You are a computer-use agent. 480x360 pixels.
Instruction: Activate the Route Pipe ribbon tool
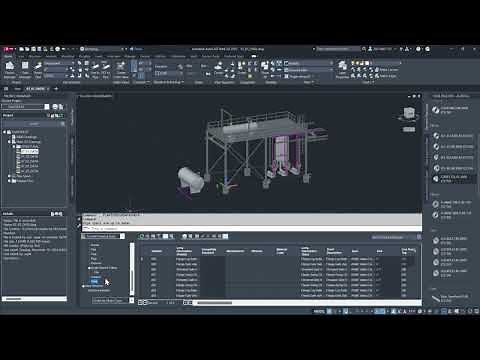(38, 69)
